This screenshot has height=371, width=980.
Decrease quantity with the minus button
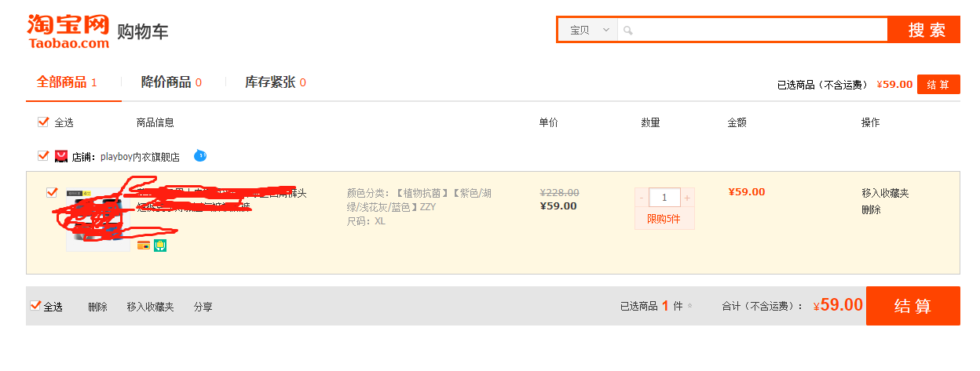[642, 198]
